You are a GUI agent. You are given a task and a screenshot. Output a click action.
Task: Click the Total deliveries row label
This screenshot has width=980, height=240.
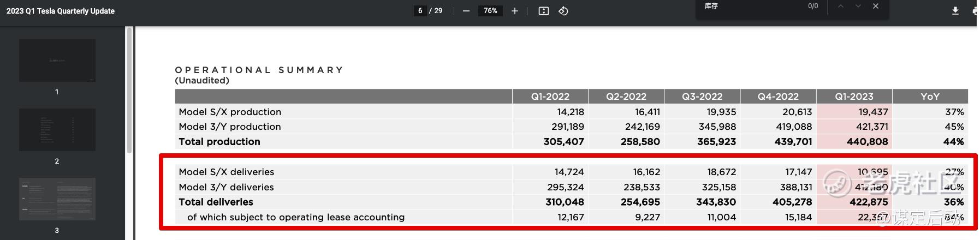point(216,202)
